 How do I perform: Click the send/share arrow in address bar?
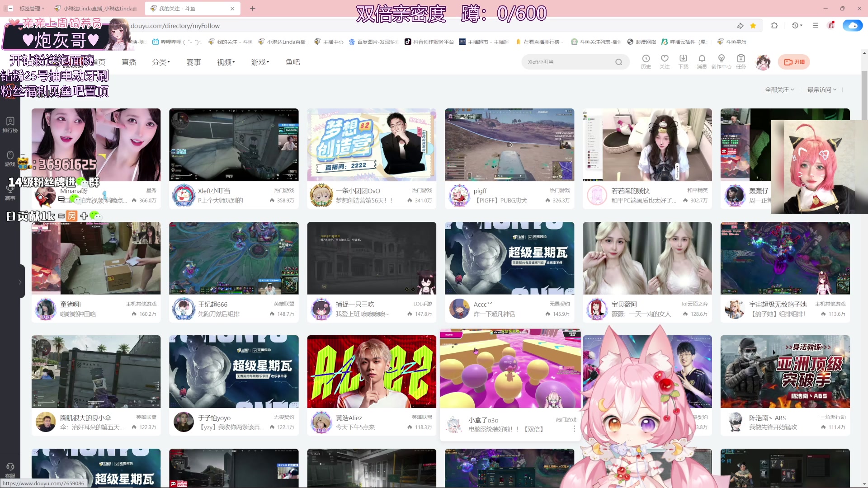(x=740, y=26)
